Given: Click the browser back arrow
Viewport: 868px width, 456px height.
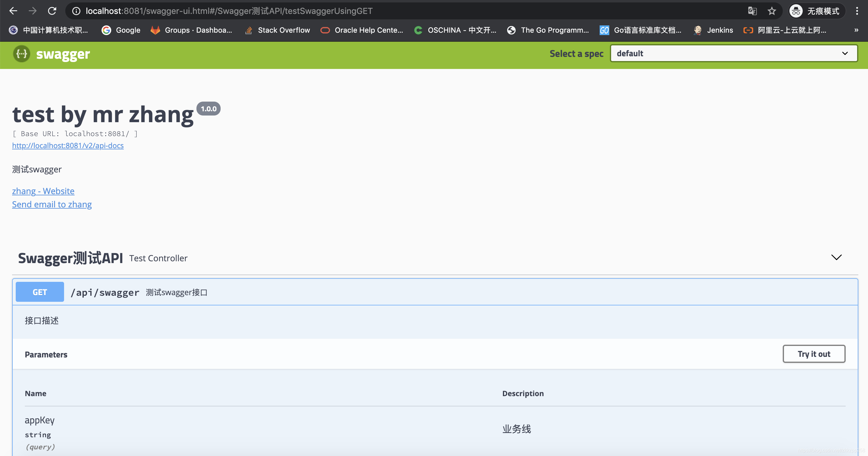Looking at the screenshot, I should coord(13,11).
